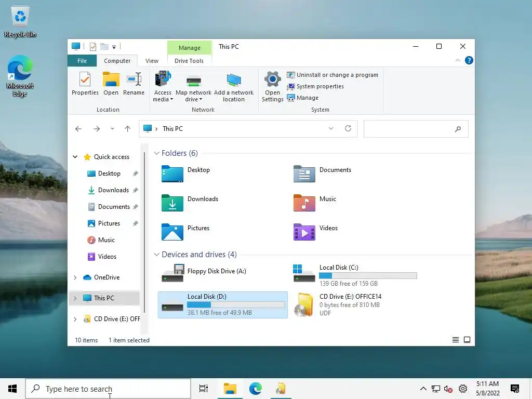The height and width of the screenshot is (399, 532).
Task: Select the Downloads folder icon
Action: click(x=172, y=203)
